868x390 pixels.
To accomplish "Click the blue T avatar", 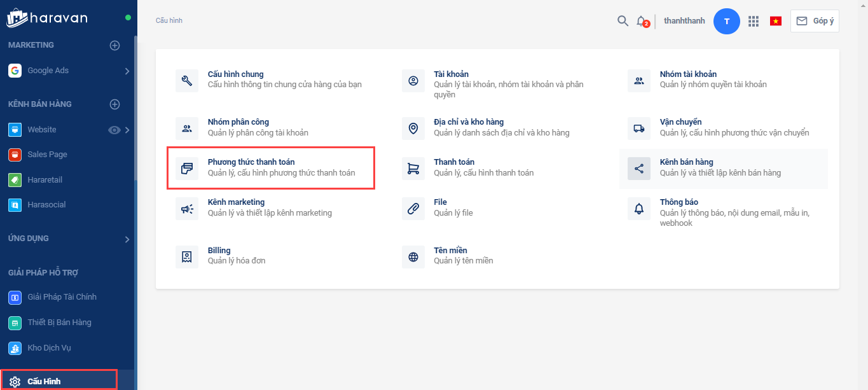I will point(727,21).
